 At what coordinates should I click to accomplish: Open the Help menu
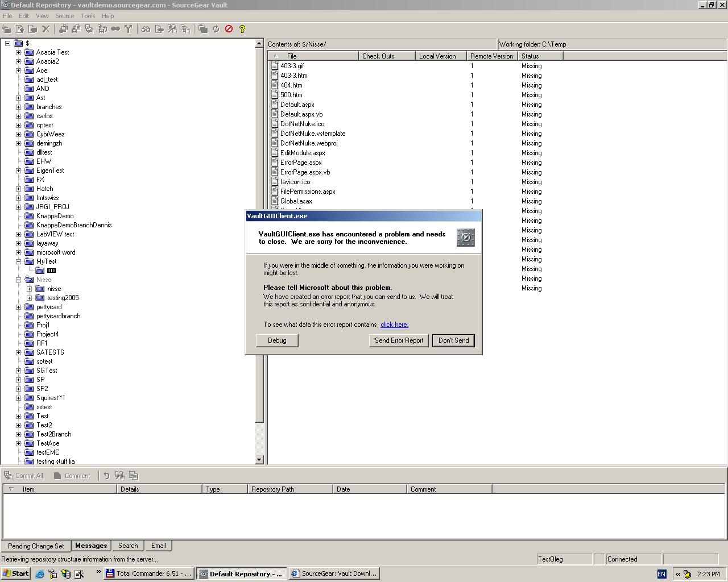tap(107, 16)
